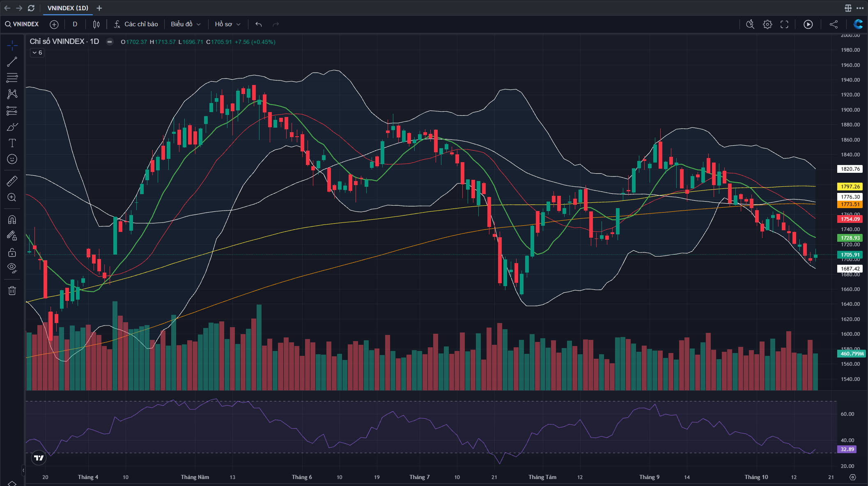Change the D time interval
868x486 pixels.
click(x=75, y=24)
